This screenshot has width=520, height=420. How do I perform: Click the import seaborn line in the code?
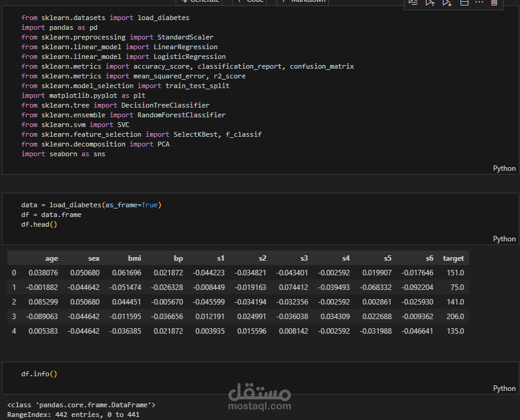[62, 153]
